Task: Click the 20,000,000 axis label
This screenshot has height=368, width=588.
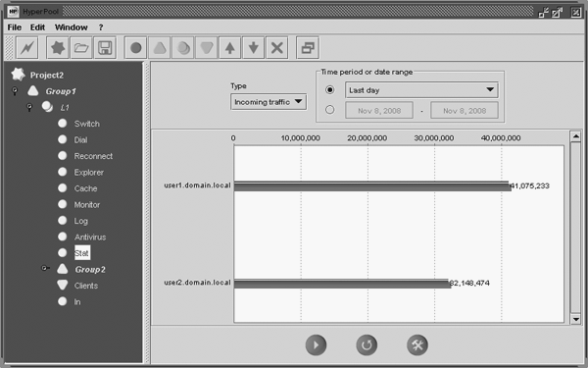Action: tap(367, 138)
